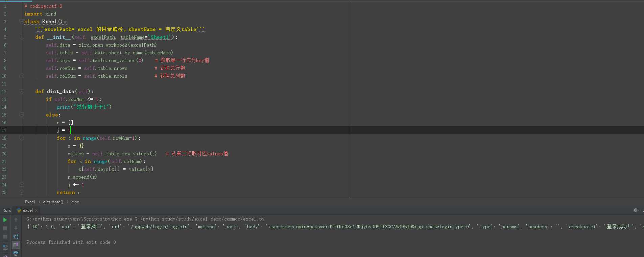Collapse the class Excel fold marker
Image resolution: width=644 pixels, height=257 pixels.
(22, 22)
